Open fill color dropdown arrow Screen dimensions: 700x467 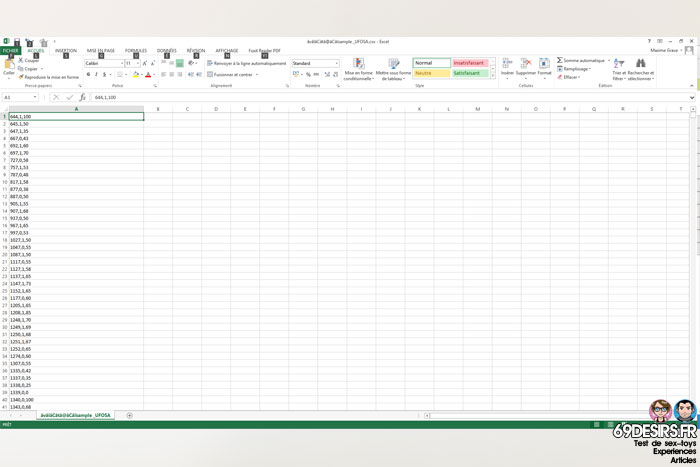click(x=142, y=75)
